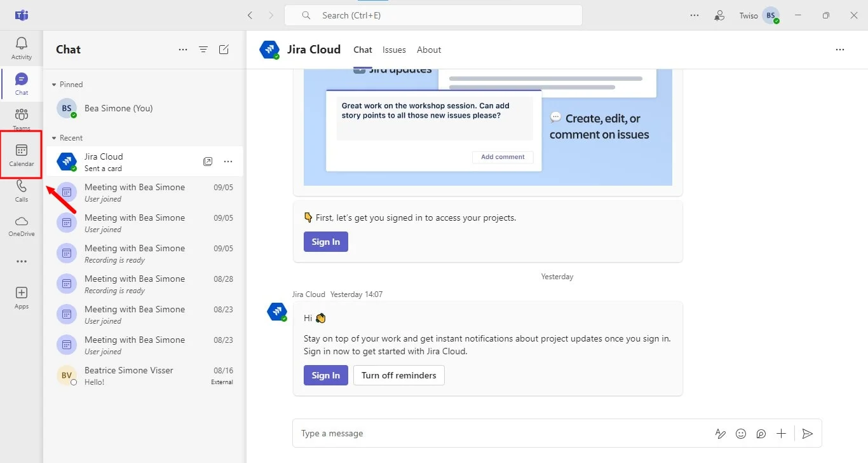Open the Chat section in sidebar
This screenshot has width=868, height=463.
(22, 83)
